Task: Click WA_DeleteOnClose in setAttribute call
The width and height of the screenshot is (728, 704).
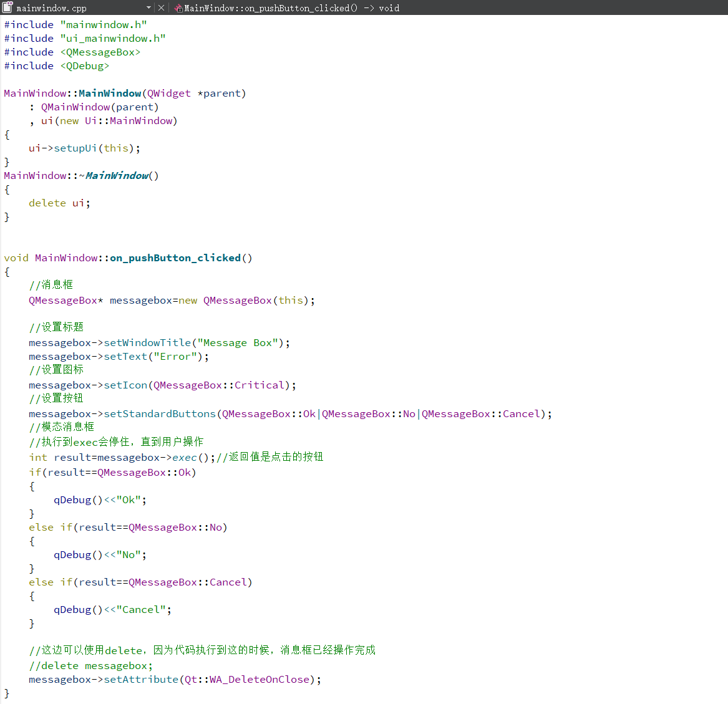Action: [x=259, y=680]
